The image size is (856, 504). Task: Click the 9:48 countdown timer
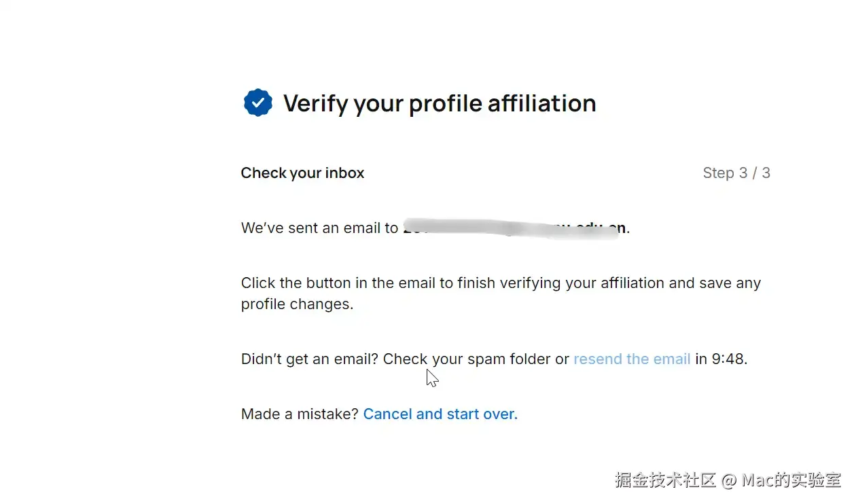pos(728,359)
